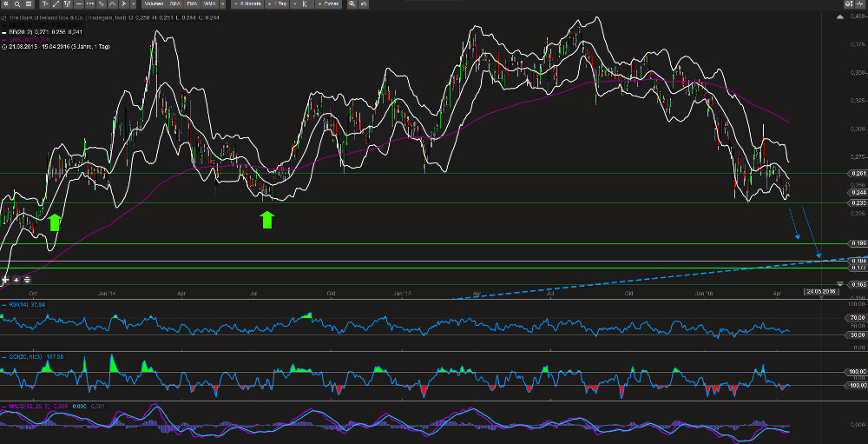The height and width of the screenshot is (444, 868).
Task: Click the magnifier search icon in toolbar
Action: click(17, 4)
